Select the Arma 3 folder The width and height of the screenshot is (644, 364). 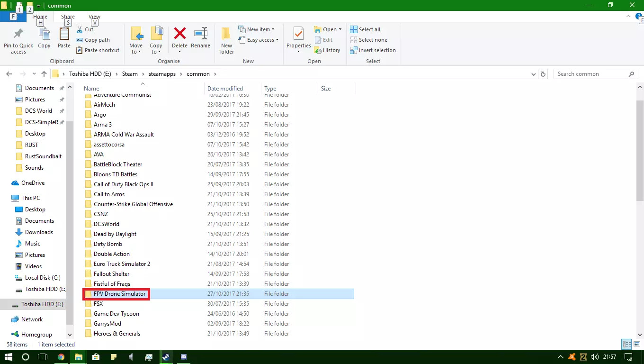click(x=218, y=125)
